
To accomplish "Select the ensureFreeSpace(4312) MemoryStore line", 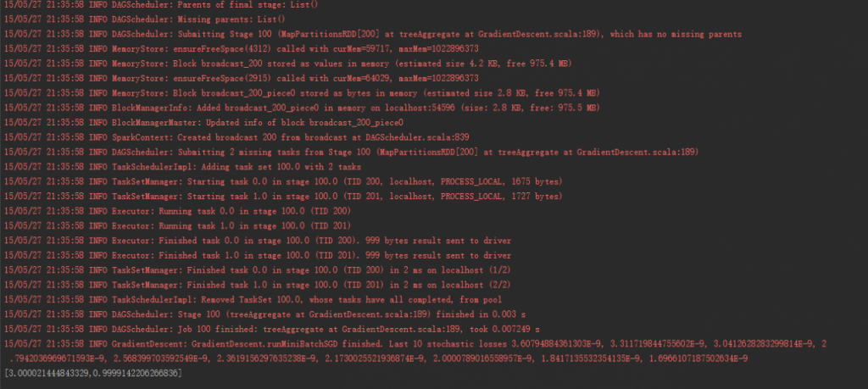I will pos(242,48).
